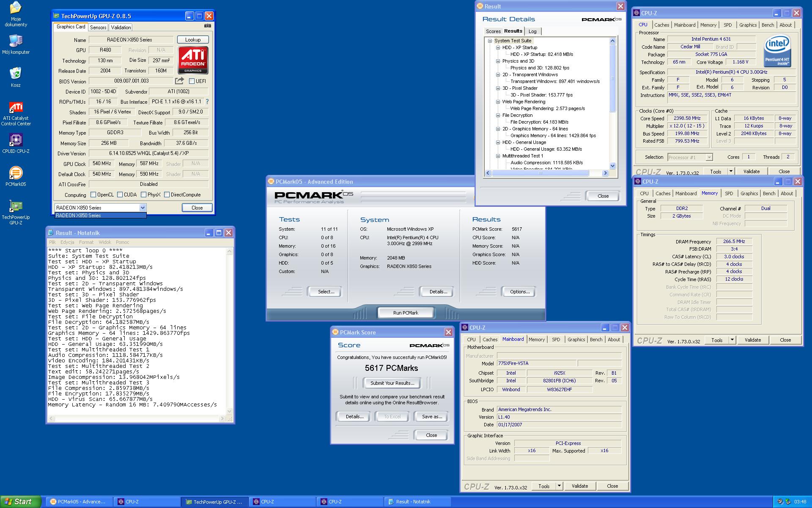
Task: Click Validate in CPU-Z Mainboard window
Action: point(580,486)
